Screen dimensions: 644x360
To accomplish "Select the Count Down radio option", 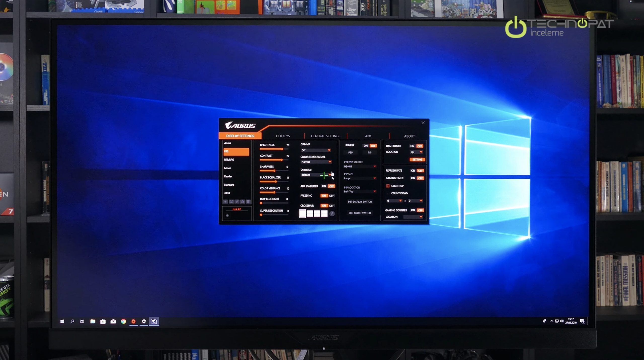I will [x=388, y=193].
